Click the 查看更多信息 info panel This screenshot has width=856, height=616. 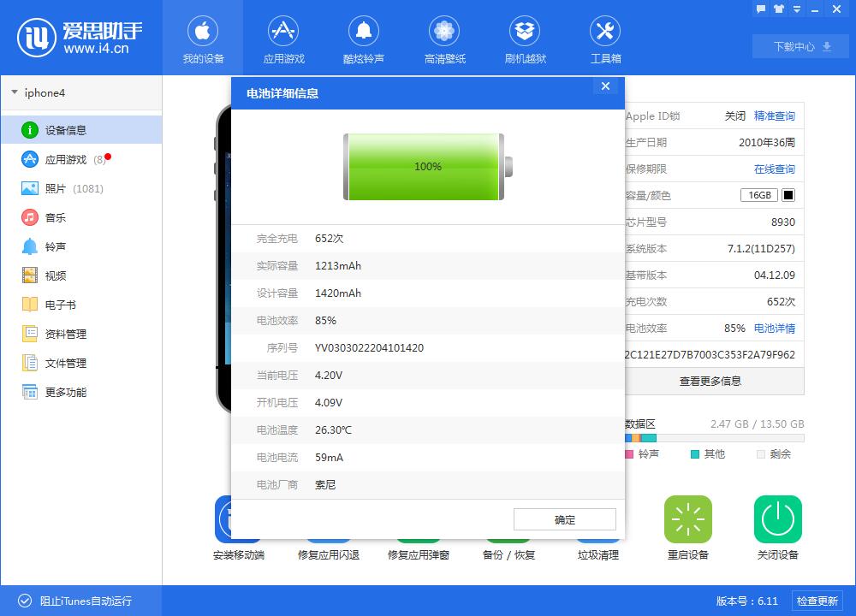point(710,382)
